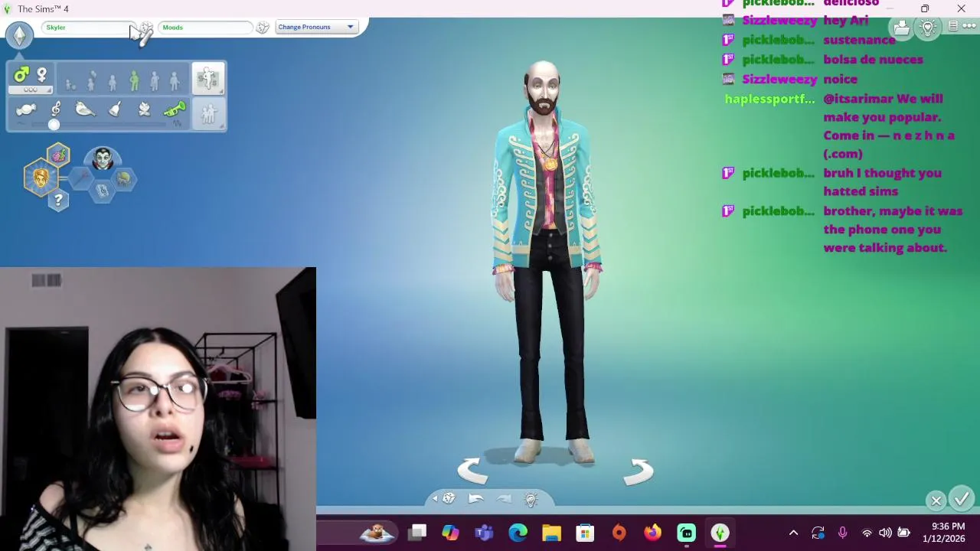Toggle the top-right lightbulb lessons button

(x=928, y=28)
